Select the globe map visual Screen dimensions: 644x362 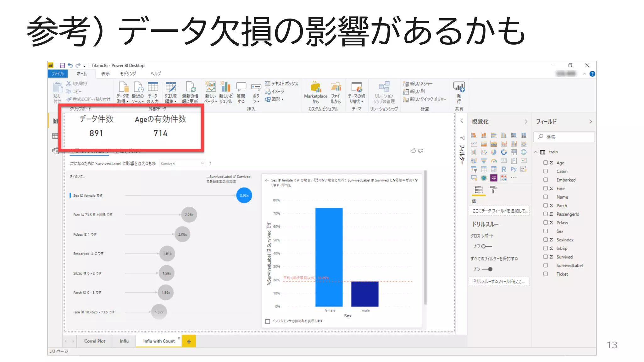click(x=524, y=152)
